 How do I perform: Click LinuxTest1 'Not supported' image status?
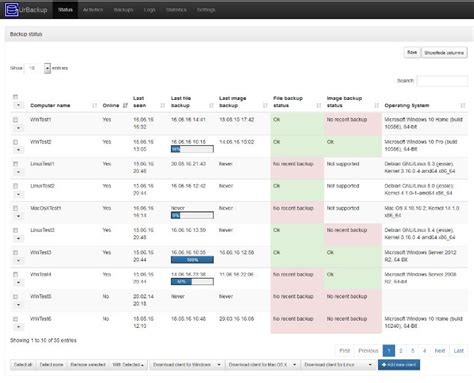pos(343,164)
